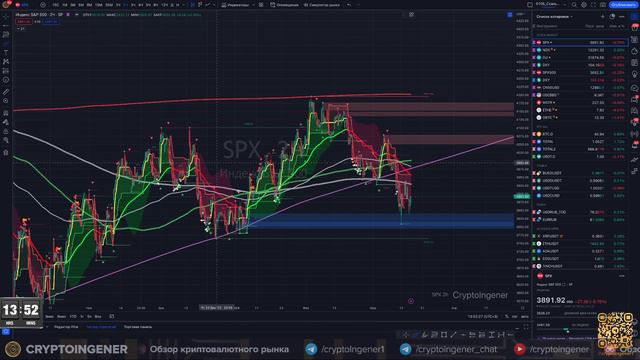Select the USDT.D row in watchlist
This screenshot has width=640, height=360.
click(580, 156)
